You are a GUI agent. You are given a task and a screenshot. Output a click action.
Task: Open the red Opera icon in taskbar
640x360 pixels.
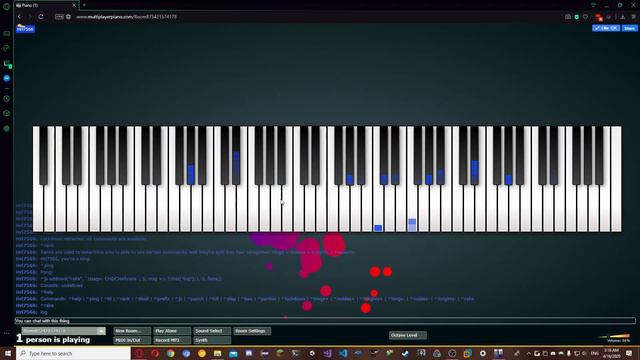[x=155, y=353]
